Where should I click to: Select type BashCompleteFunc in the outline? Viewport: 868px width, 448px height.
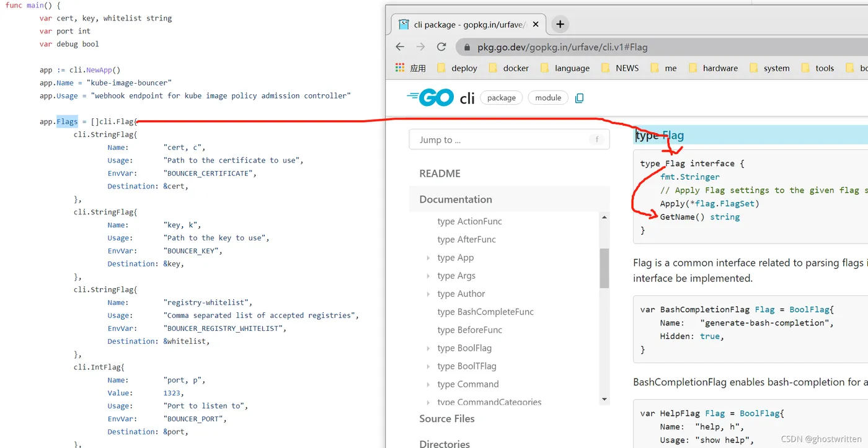pyautogui.click(x=485, y=312)
